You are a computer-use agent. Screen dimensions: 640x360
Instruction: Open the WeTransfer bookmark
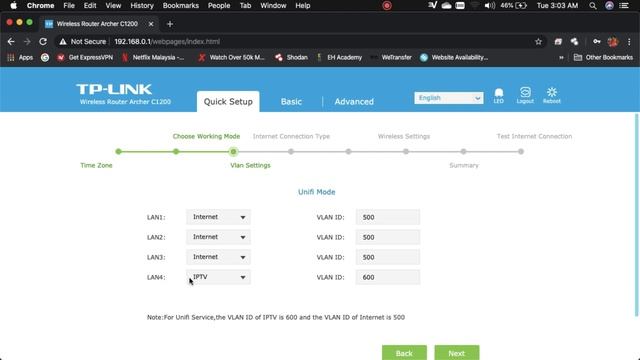tap(391, 58)
